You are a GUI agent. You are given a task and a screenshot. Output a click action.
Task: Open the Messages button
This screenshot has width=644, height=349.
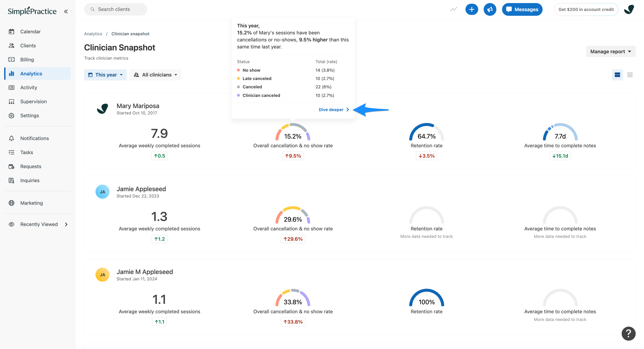[522, 9]
